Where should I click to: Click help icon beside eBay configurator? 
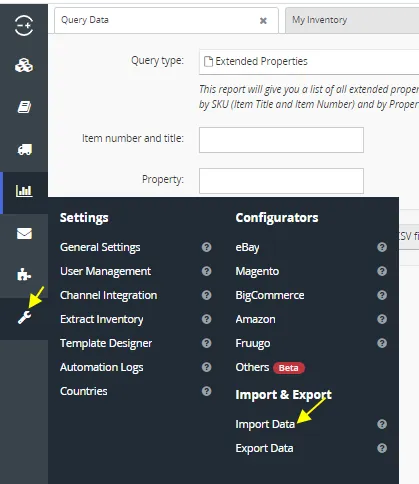click(x=382, y=247)
